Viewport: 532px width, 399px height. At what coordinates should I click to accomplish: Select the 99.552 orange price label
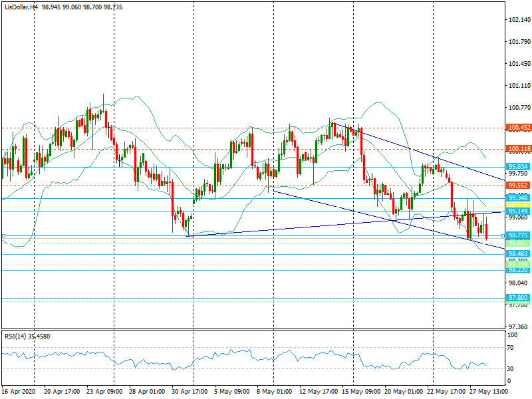coord(518,185)
